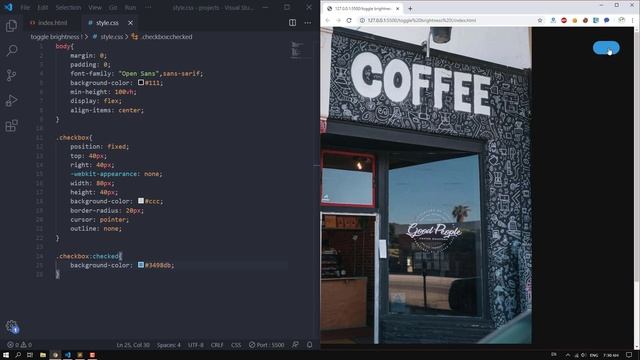The height and width of the screenshot is (360, 640).
Task: Close the style.css editor tab
Action: point(130,23)
